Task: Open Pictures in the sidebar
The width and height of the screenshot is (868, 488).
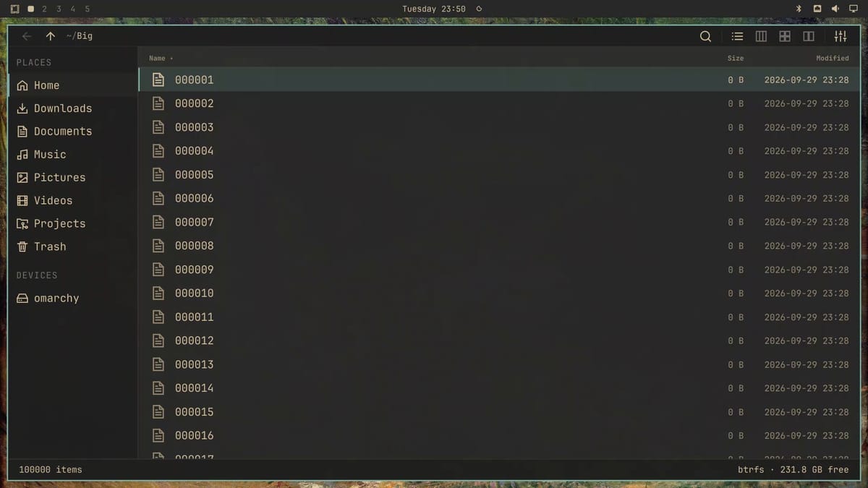Action: 72,178
